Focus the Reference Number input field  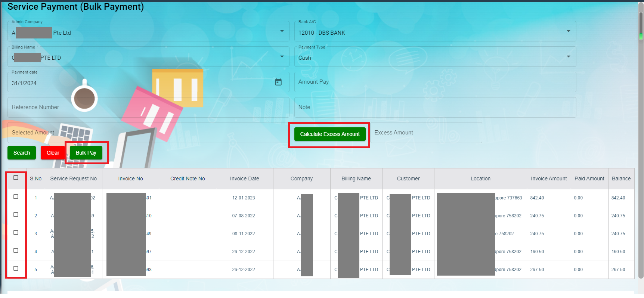point(148,108)
